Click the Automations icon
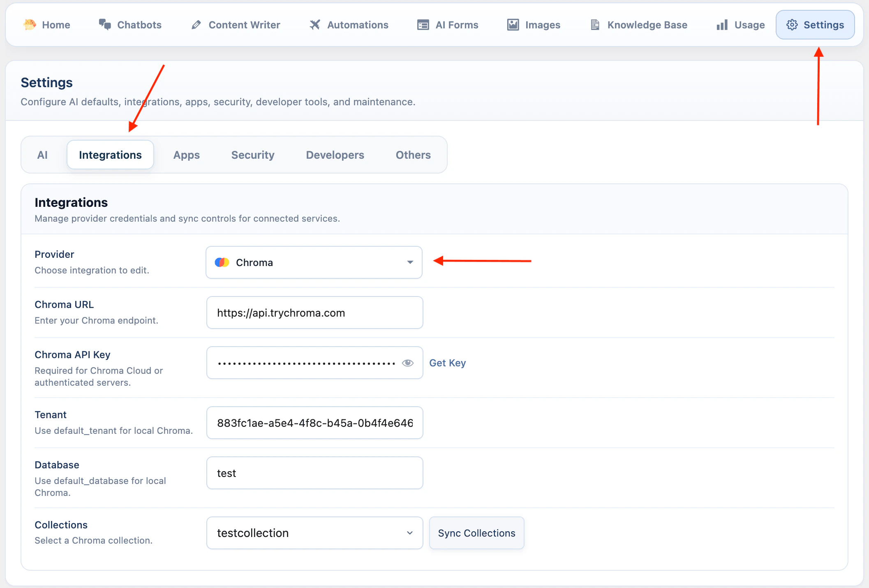The width and height of the screenshot is (869, 588). (315, 25)
